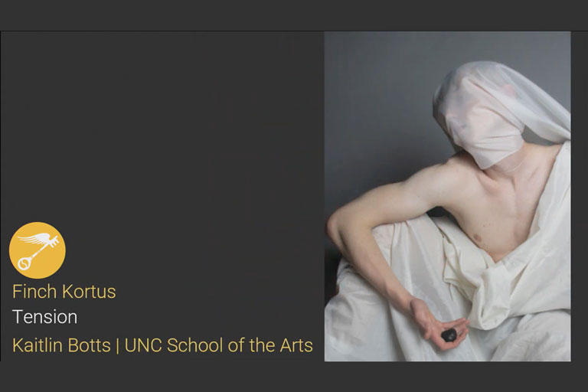Open the draped figure photograph

point(447,196)
